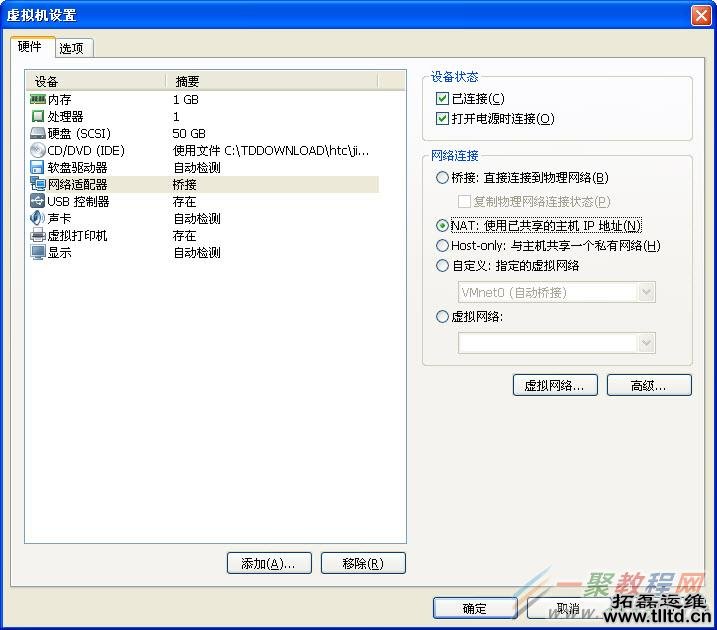
Task: Check the 复制物理网络连接状态(P) checkbox
Action: (464, 201)
